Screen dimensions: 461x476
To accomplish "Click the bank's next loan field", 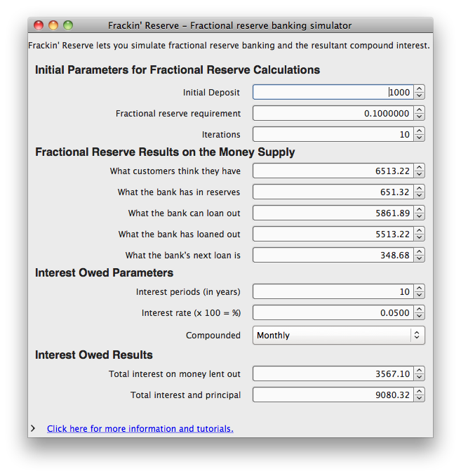I will click(332, 256).
